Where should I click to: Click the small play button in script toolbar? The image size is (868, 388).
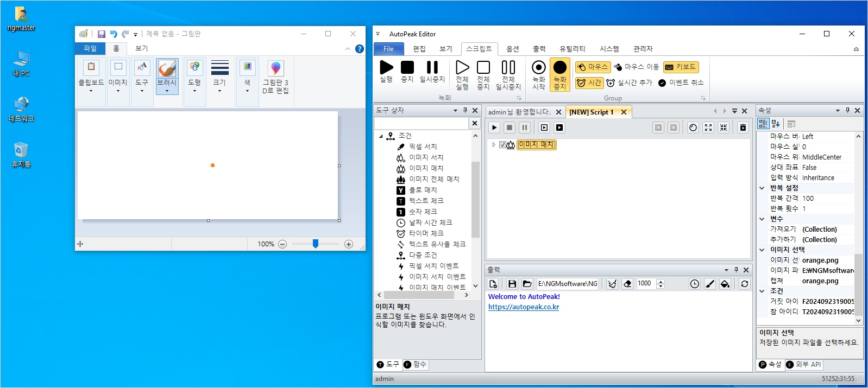click(494, 128)
